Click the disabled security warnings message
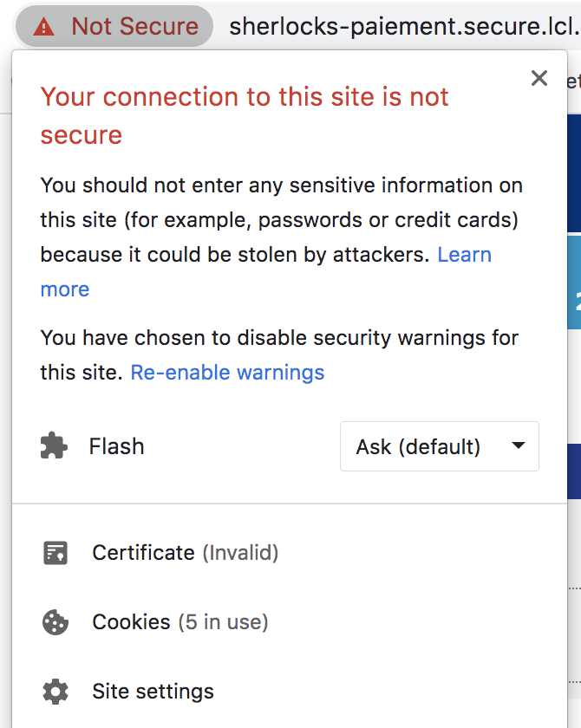Image resolution: width=581 pixels, height=728 pixels. [279, 355]
